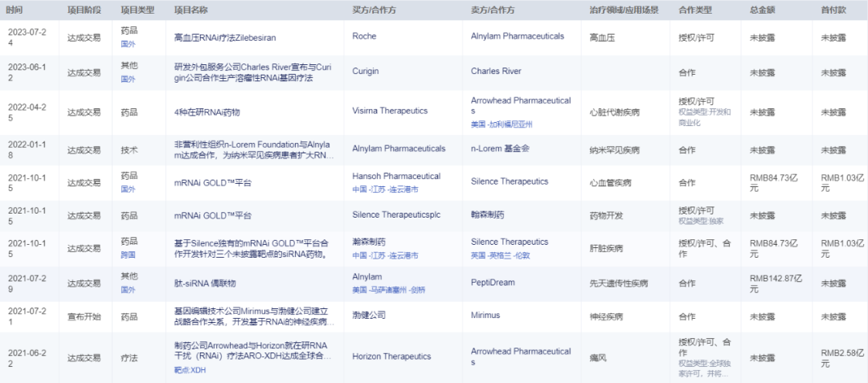Image resolution: width=868 pixels, height=383 pixels.
Task: Click the 跨国 tag under 药品
Action: click(x=128, y=255)
